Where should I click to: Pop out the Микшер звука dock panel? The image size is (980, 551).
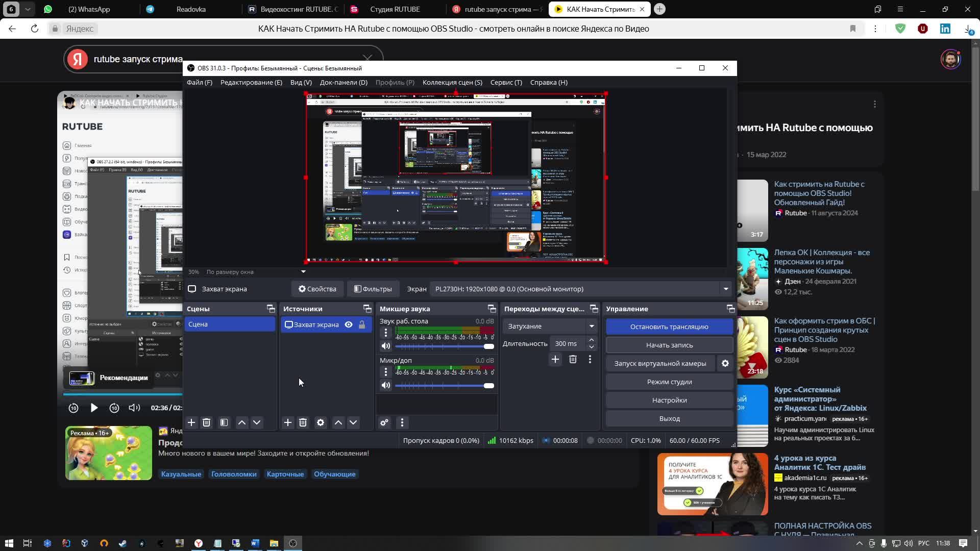492,309
